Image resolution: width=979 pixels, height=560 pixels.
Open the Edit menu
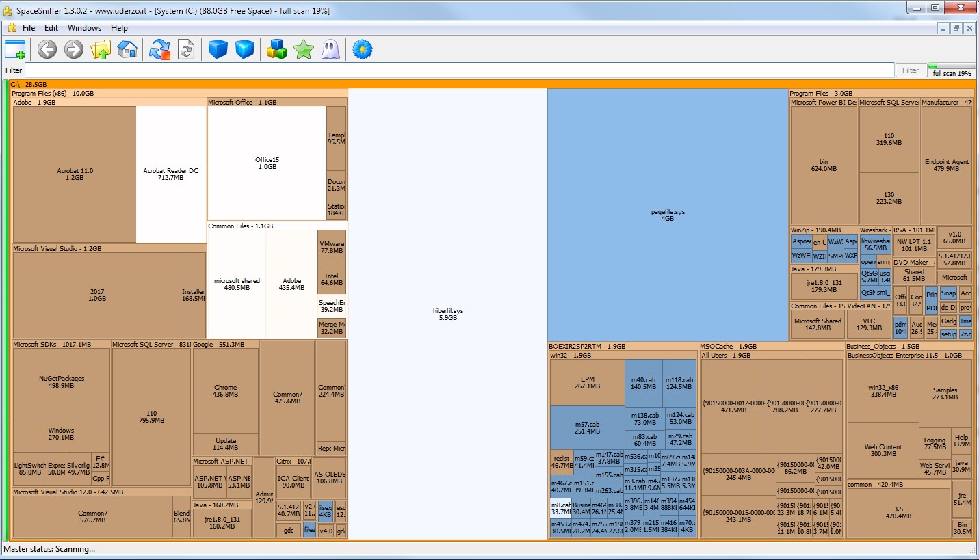pos(51,28)
